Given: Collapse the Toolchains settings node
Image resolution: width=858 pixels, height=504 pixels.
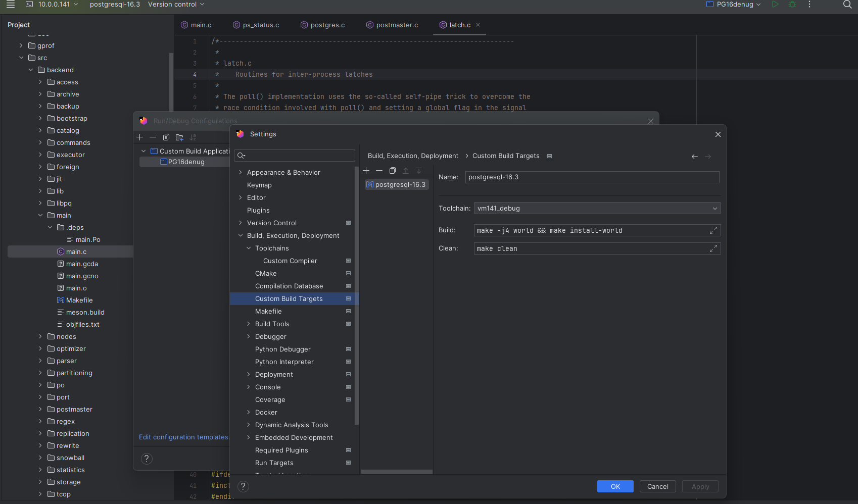Looking at the screenshot, I should (249, 248).
